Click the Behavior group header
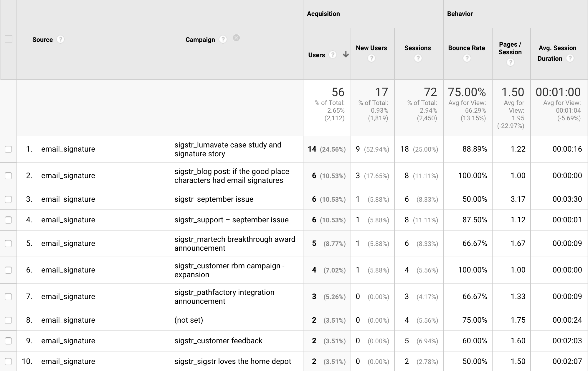588x371 pixels. coord(460,14)
